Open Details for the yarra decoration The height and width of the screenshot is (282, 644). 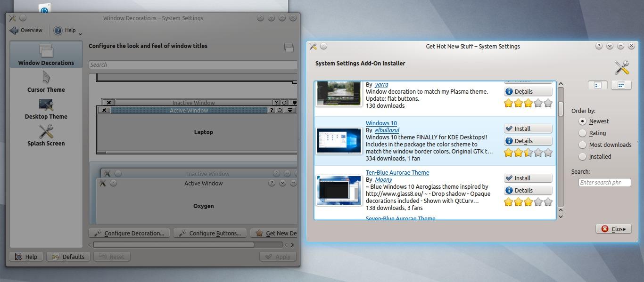click(x=528, y=91)
